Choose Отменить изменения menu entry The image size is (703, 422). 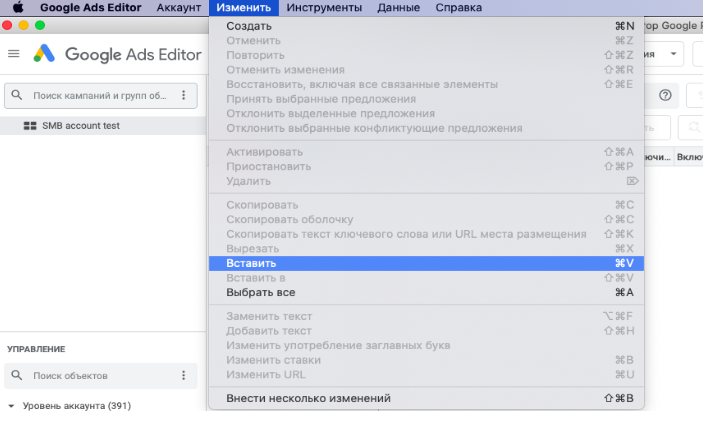pos(426,70)
